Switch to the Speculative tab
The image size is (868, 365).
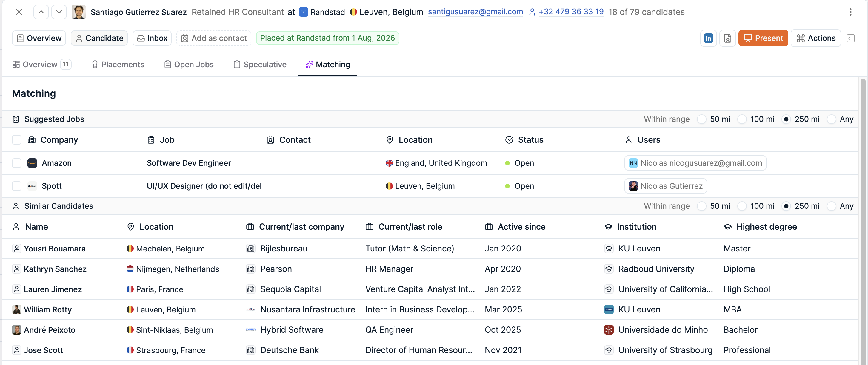coord(260,65)
